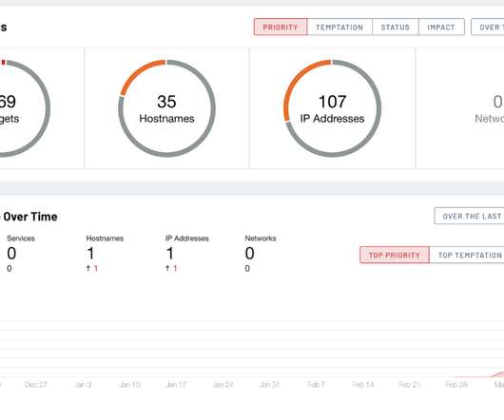This screenshot has width=504, height=420.
Task: Click the up arrow under IP Addresses count
Action: click(x=167, y=269)
